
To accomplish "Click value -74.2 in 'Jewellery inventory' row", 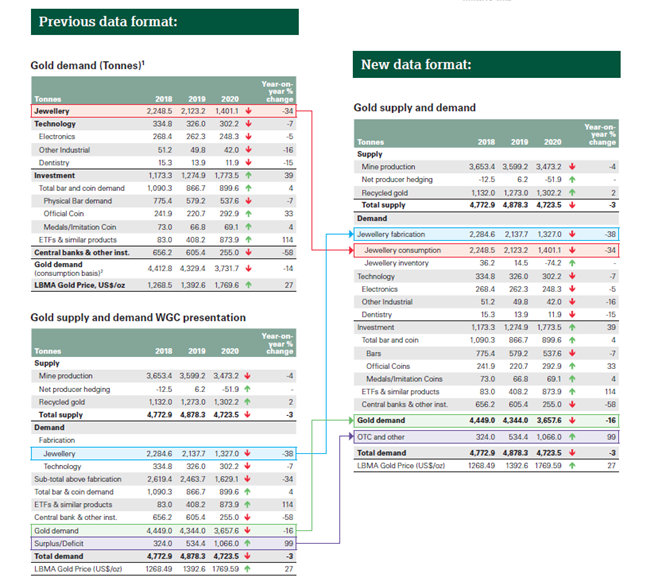I will click(x=553, y=263).
